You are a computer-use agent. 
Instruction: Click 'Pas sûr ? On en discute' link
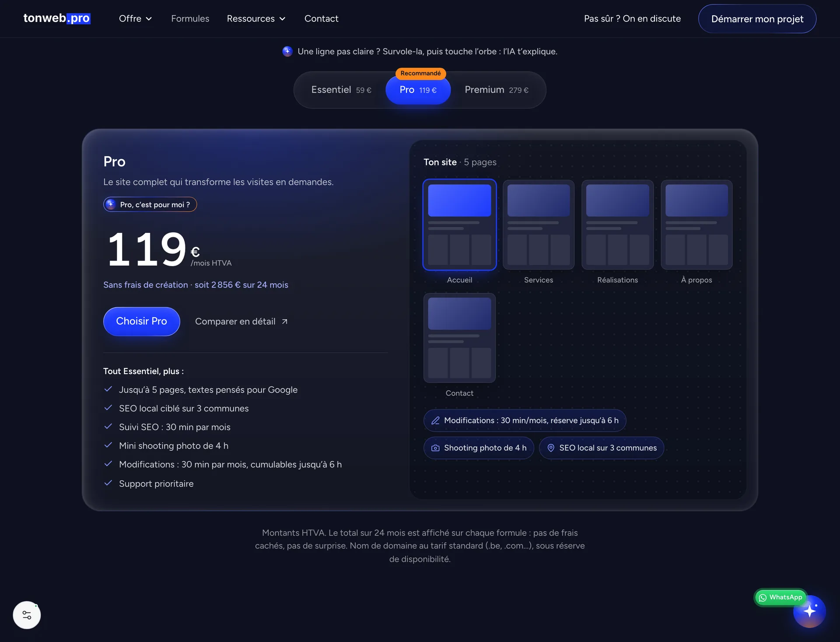(632, 18)
